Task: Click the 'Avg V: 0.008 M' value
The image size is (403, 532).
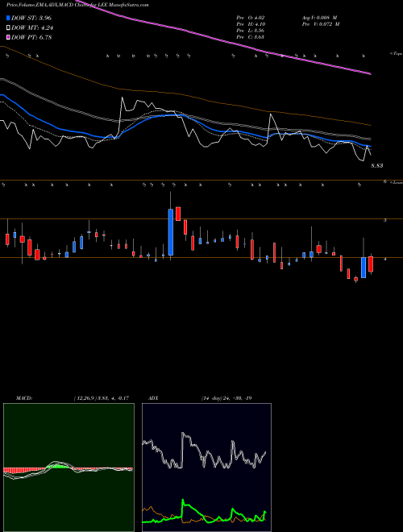Action: [319, 17]
